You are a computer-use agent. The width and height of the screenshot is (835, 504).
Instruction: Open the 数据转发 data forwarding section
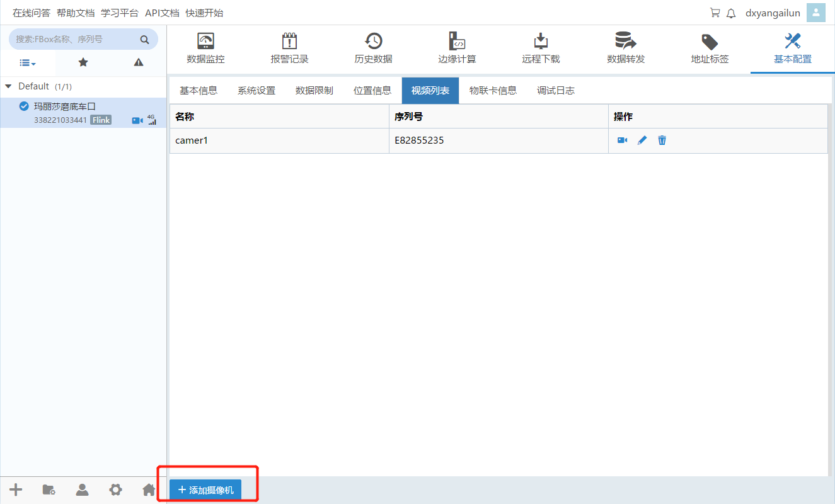pyautogui.click(x=625, y=49)
